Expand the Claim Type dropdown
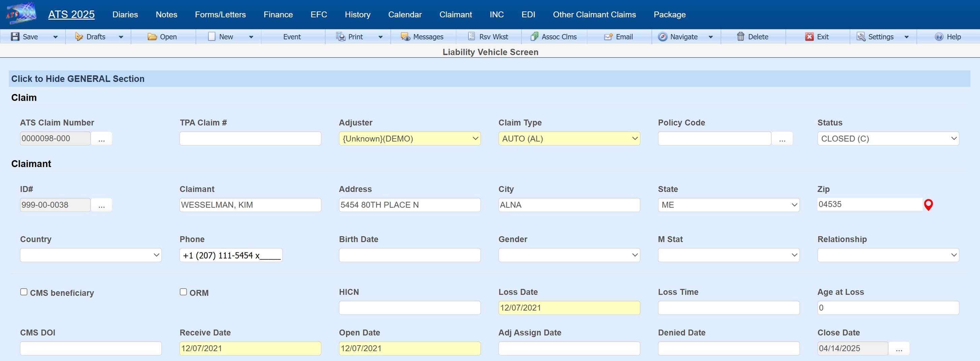980x361 pixels. 569,139
